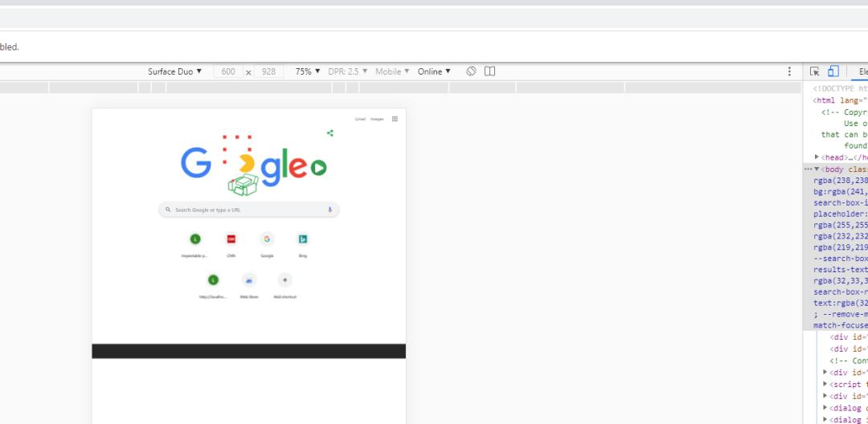The width and height of the screenshot is (868, 424).
Task: Click the dark seam bar between screens
Action: click(248, 351)
